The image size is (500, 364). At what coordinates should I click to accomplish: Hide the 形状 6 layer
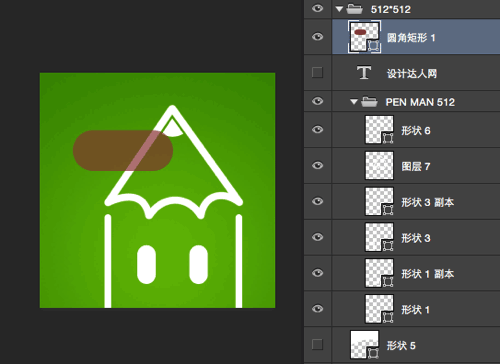(317, 130)
